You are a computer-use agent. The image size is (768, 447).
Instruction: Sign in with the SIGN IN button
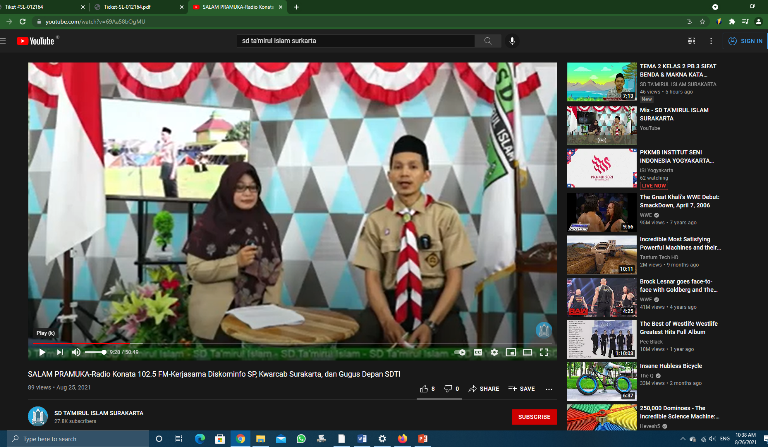point(745,41)
